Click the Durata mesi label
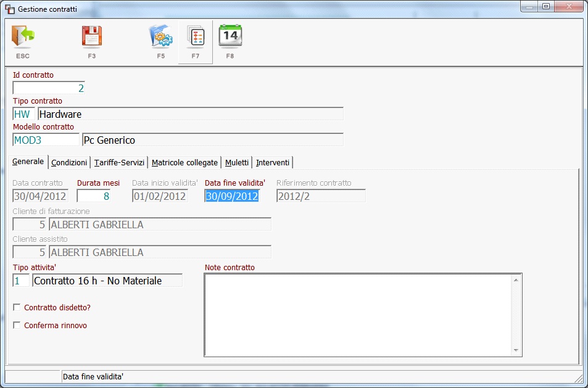The height and width of the screenshot is (388, 588). (x=98, y=183)
